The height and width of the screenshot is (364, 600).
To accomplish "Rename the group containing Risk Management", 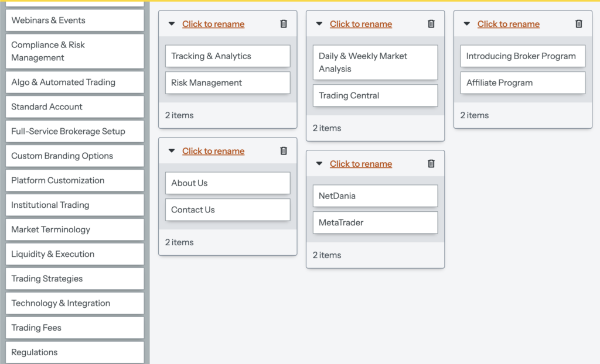I will [x=213, y=24].
